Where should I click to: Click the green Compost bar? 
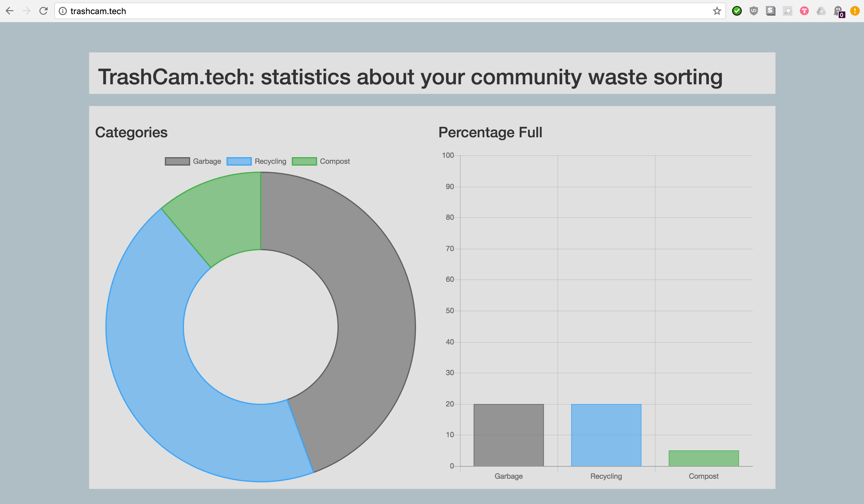(704, 459)
